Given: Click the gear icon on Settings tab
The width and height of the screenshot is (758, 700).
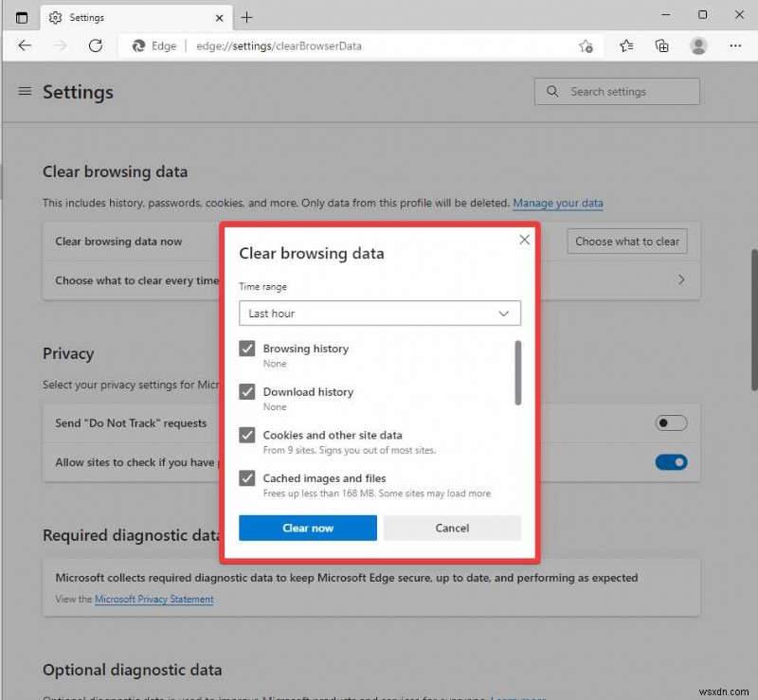Looking at the screenshot, I should [x=55, y=17].
